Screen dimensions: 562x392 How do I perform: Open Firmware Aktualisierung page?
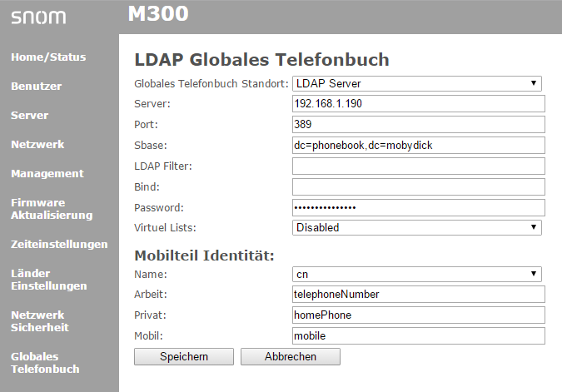[52, 209]
